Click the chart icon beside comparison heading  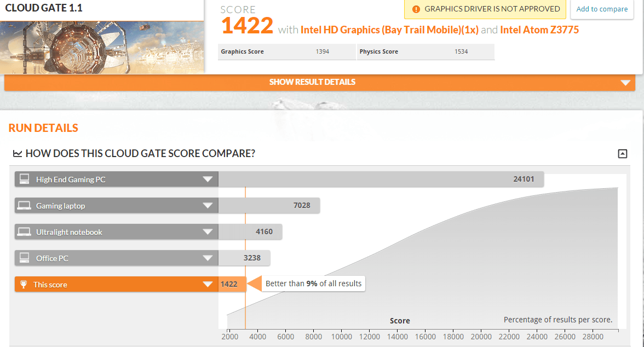[x=18, y=154]
